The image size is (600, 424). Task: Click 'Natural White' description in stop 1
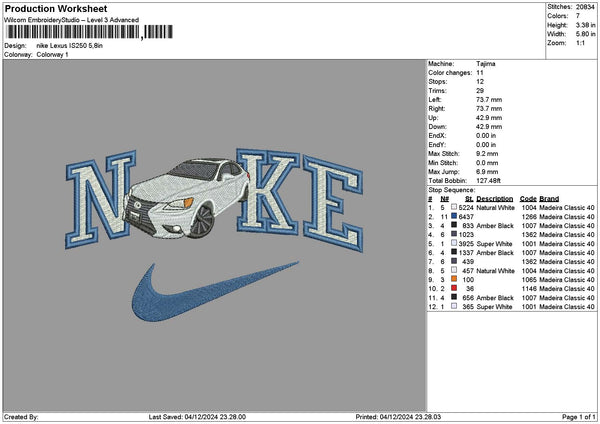(x=495, y=208)
